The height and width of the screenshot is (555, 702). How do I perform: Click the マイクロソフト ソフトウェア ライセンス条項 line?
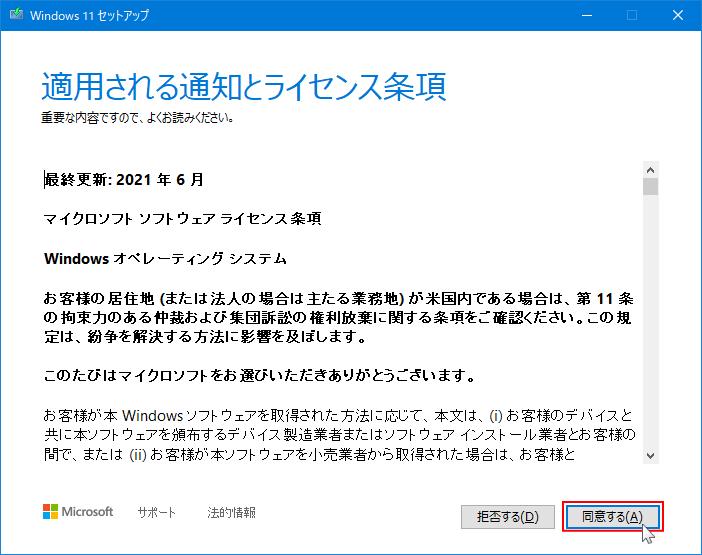[x=183, y=219]
